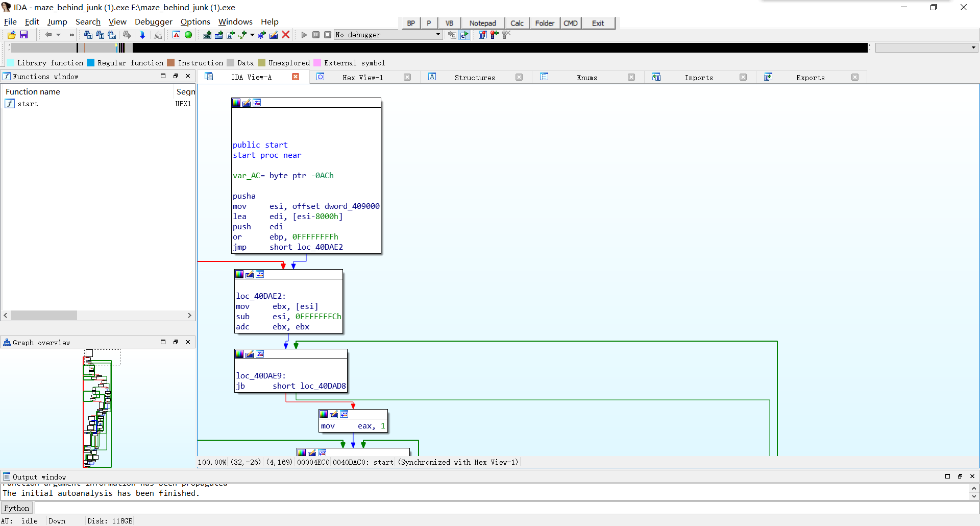Click the add breakpoint icon with plus
Screen dimensions: 980x526
point(494,35)
